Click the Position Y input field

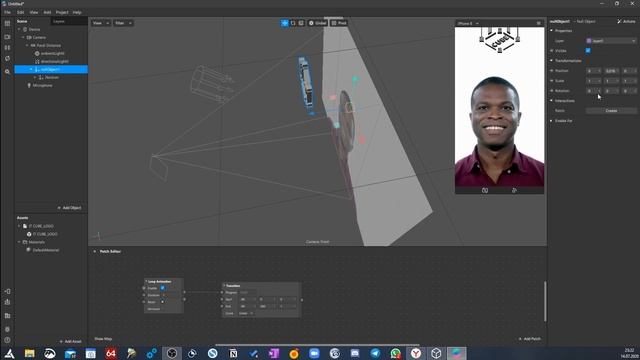click(x=611, y=71)
